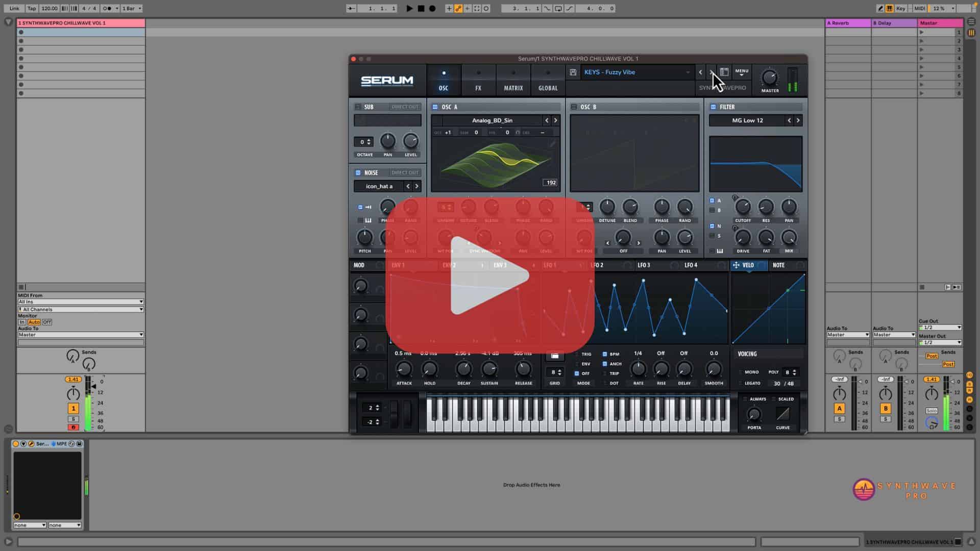The height and width of the screenshot is (551, 980).
Task: Solo track 1 with S button
Action: [x=73, y=419]
